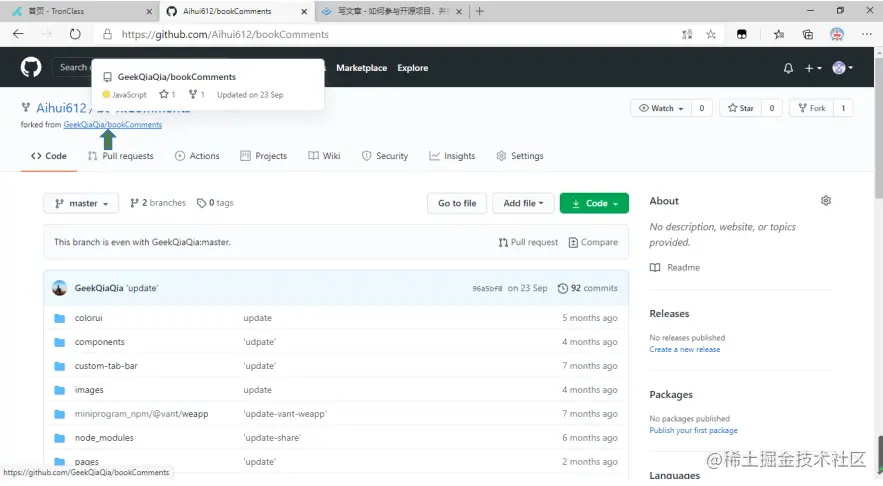This screenshot has width=883, height=486.
Task: Click the Compare link
Action: [x=593, y=242]
